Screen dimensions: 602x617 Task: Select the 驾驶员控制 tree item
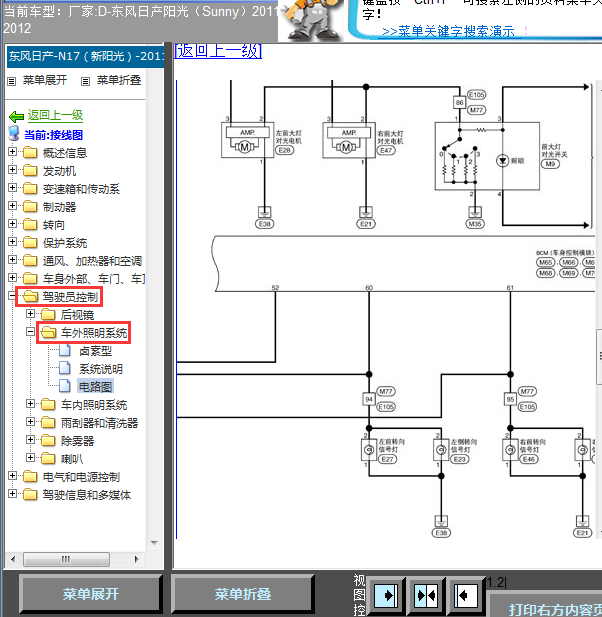pyautogui.click(x=70, y=297)
